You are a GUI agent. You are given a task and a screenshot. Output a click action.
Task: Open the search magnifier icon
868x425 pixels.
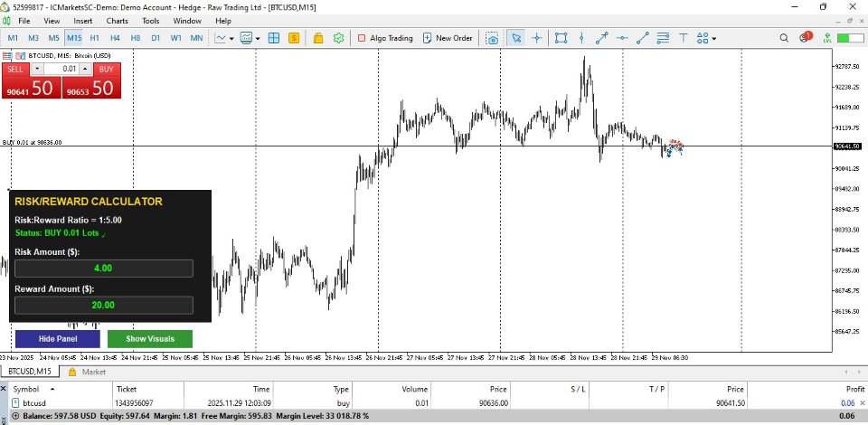pos(784,38)
